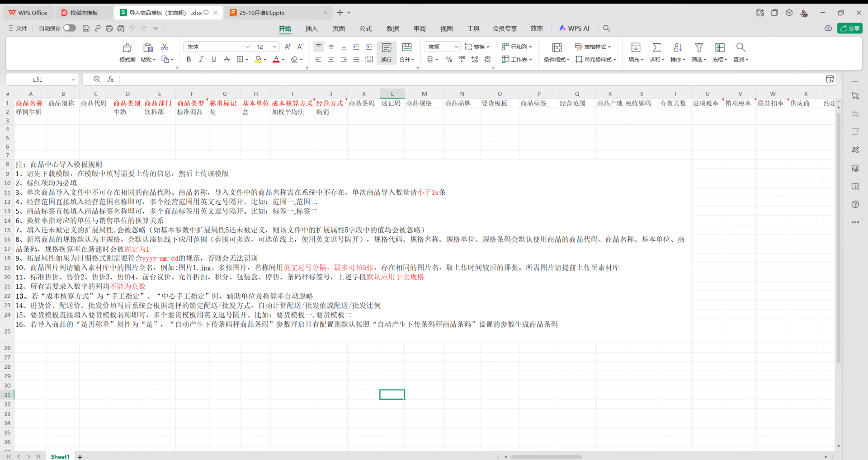Click the selection arrow icon in right sidebar
868x460 pixels.
[x=855, y=96]
